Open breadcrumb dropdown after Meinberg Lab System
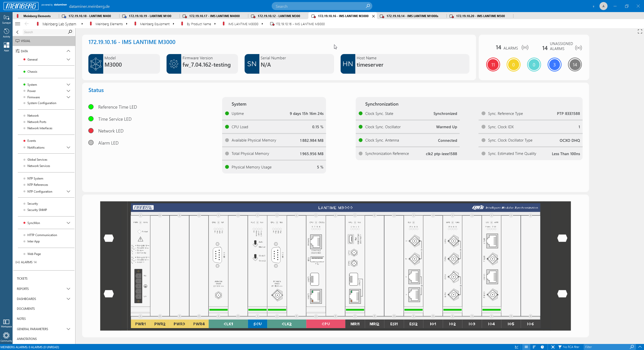 coord(82,24)
